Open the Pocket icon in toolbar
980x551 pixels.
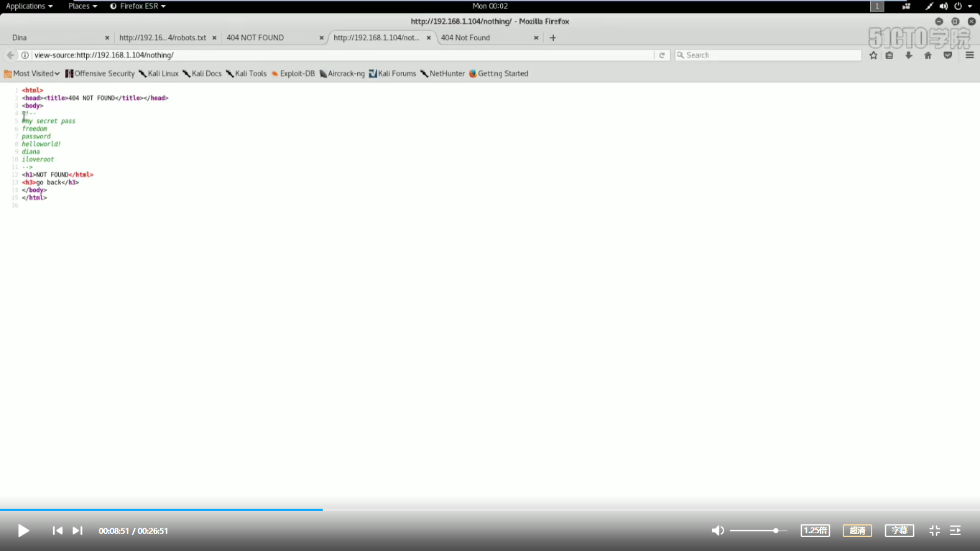948,55
